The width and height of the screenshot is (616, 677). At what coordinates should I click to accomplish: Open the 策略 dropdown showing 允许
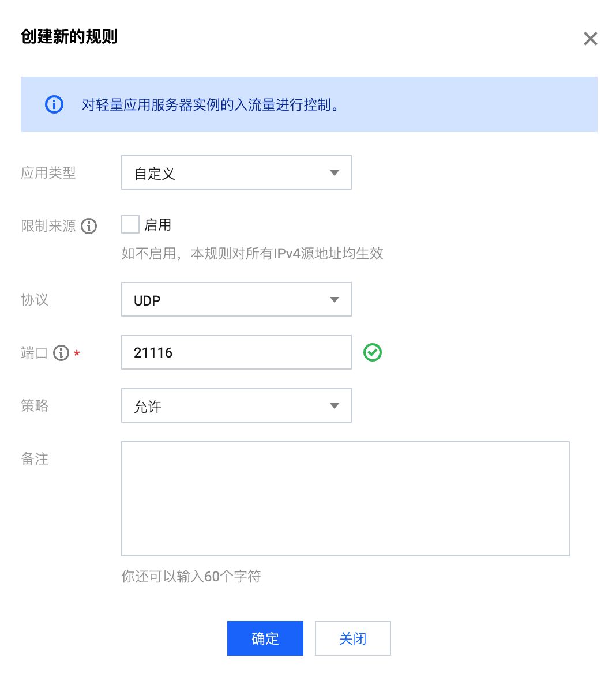pos(236,405)
